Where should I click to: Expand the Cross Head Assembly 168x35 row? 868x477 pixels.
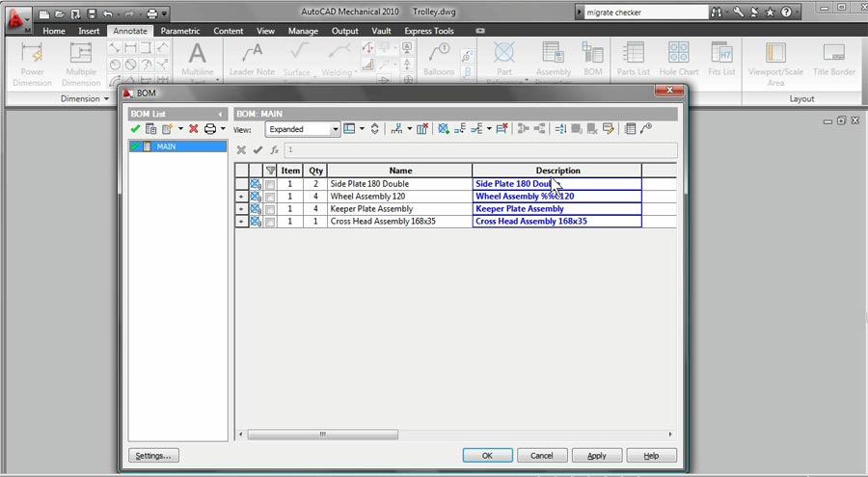tap(241, 222)
